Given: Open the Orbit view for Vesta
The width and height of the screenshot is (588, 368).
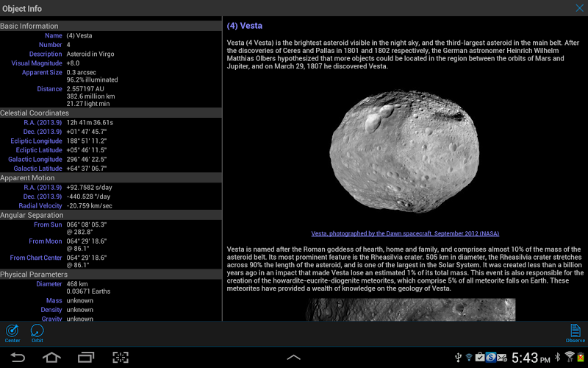Looking at the screenshot, I should (x=37, y=333).
